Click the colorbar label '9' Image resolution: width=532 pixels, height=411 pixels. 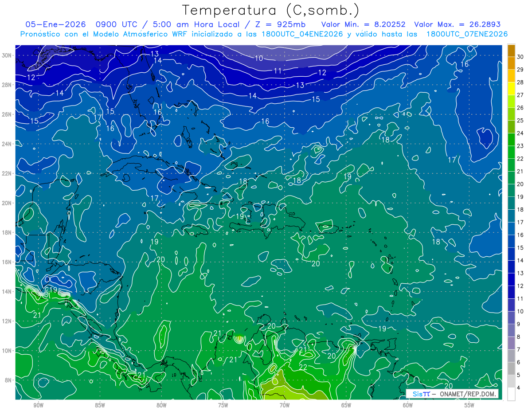pos(519,324)
